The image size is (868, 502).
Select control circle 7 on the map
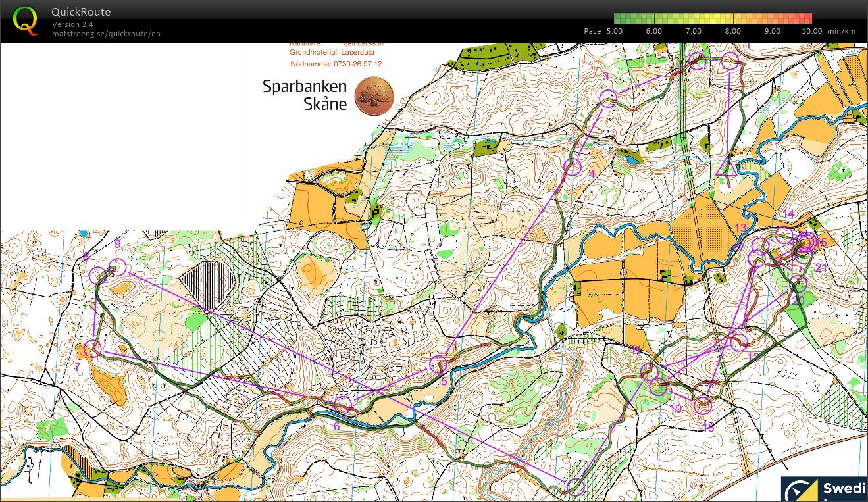coord(93,349)
